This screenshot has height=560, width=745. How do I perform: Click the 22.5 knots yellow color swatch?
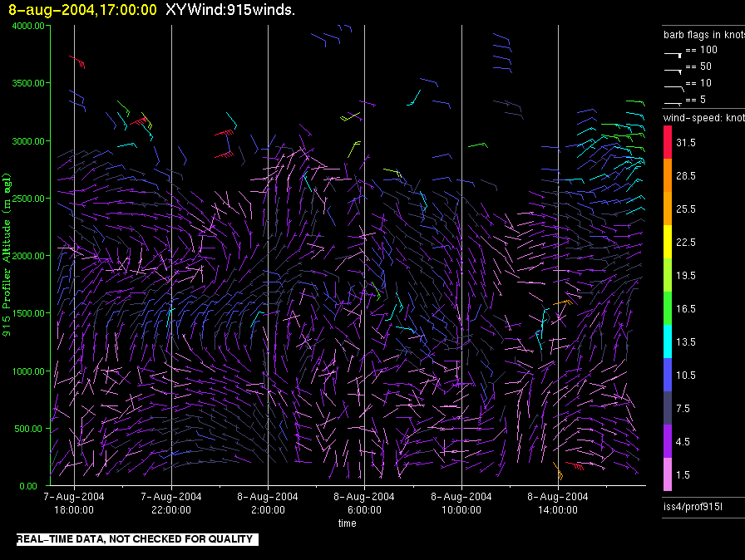tap(668, 242)
